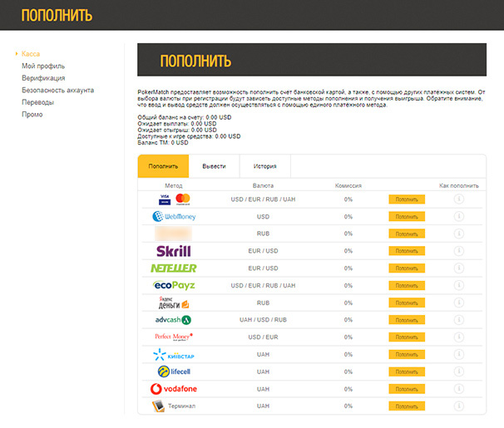
Task: Open Мой профиль in sidebar
Action: (x=43, y=66)
